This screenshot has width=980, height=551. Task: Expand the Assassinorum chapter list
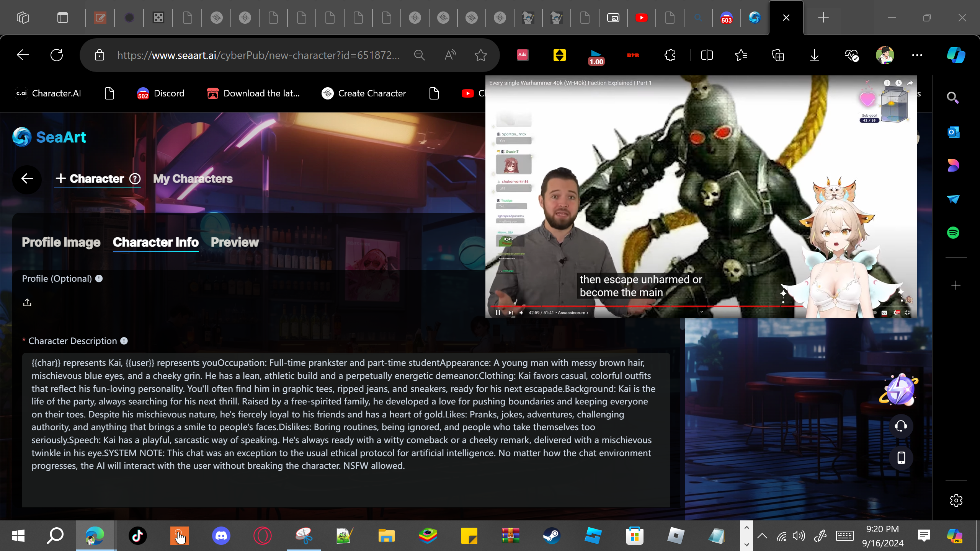click(573, 313)
